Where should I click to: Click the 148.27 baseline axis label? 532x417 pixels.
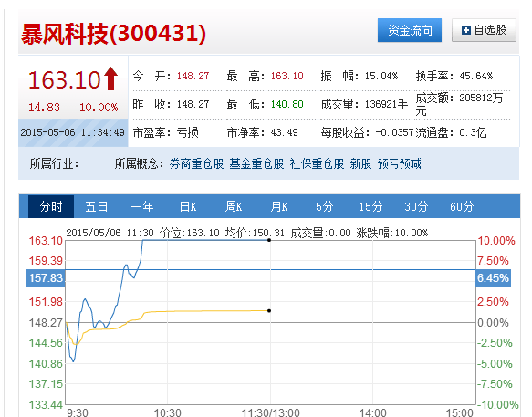click(47, 322)
